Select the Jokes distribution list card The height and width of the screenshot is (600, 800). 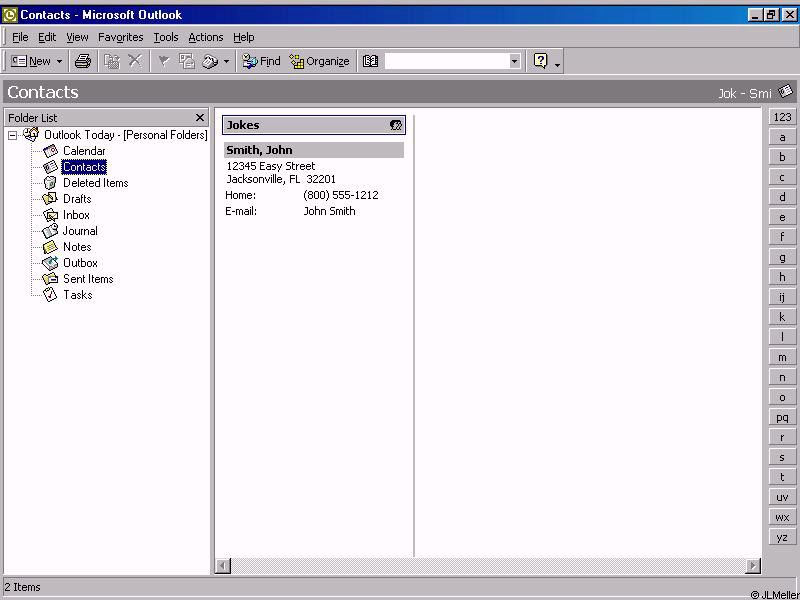[x=314, y=125]
